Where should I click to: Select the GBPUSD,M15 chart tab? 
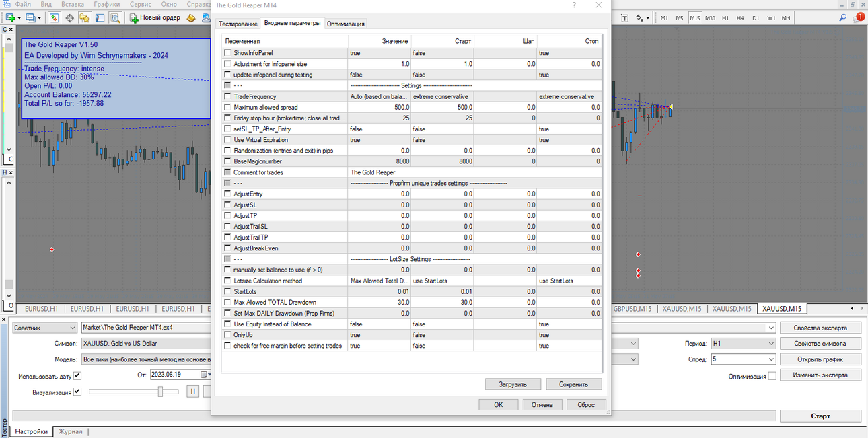tap(632, 309)
